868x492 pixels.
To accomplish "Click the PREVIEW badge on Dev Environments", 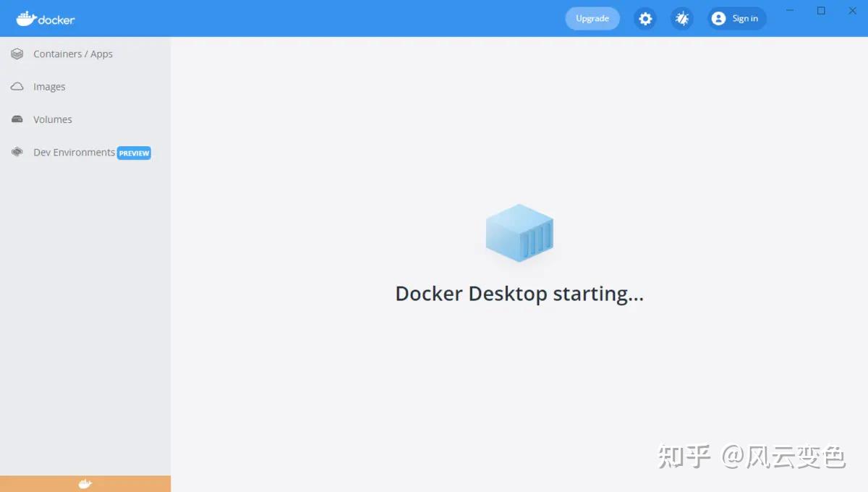I will tap(134, 153).
